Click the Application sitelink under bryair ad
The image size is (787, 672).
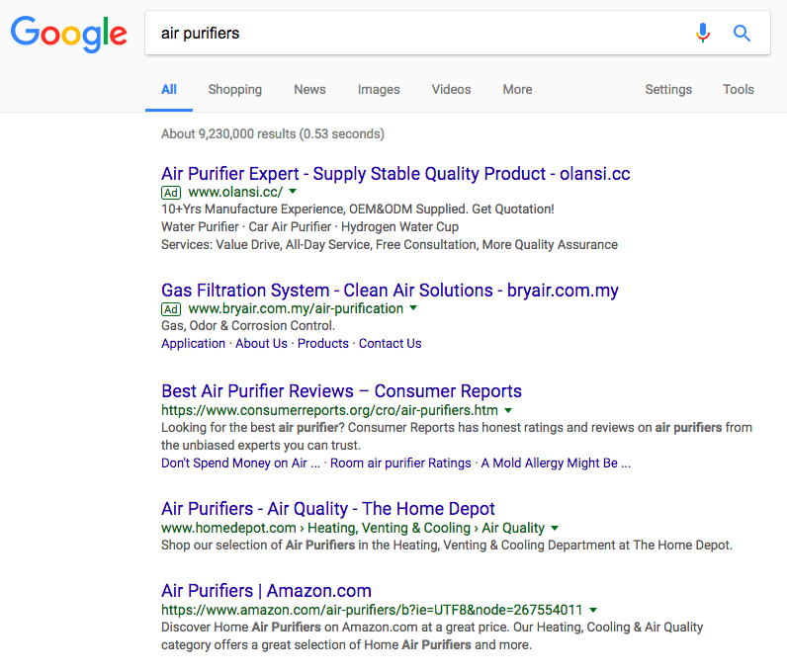[x=193, y=343]
